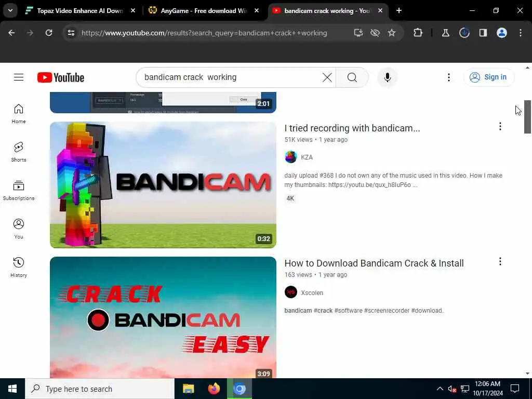The height and width of the screenshot is (399, 532).
Task: Open Chrome Labs flask icon
Action: point(445,33)
